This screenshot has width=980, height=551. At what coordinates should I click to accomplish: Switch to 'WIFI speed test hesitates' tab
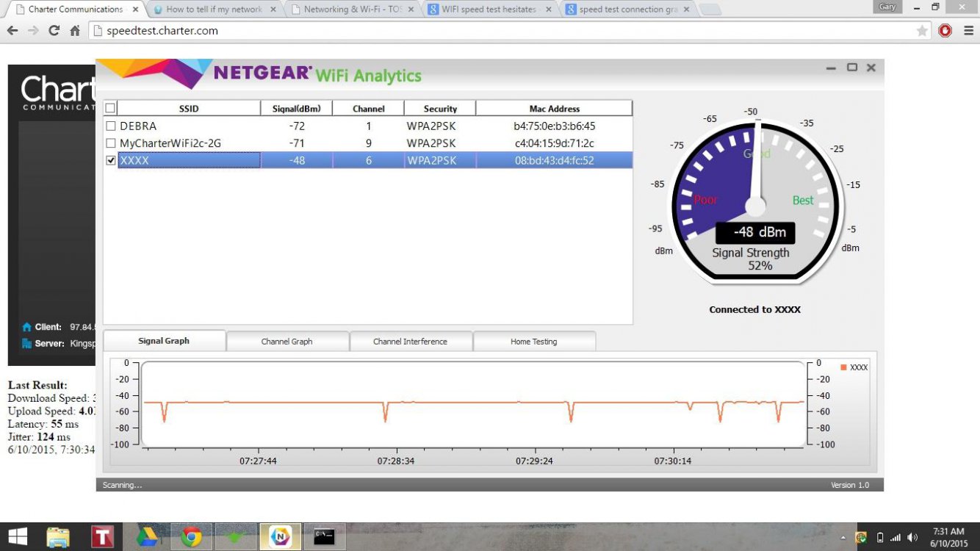pyautogui.click(x=490, y=10)
